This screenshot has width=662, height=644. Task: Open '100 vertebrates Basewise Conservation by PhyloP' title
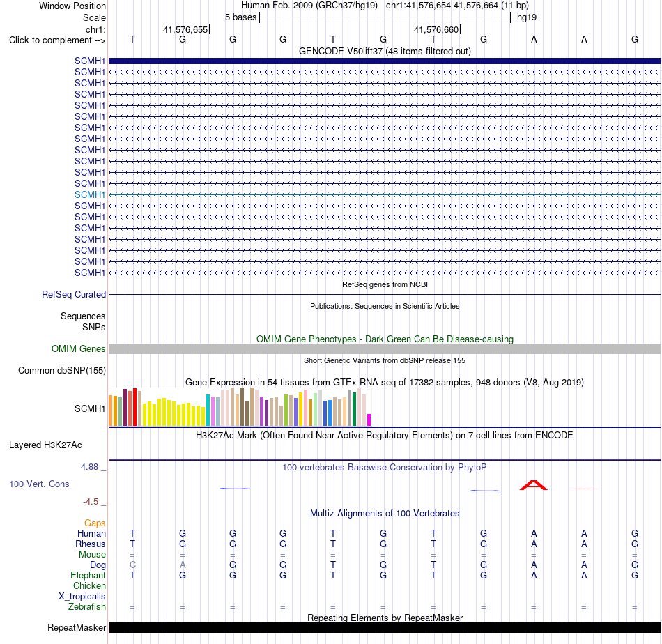pyautogui.click(x=385, y=468)
